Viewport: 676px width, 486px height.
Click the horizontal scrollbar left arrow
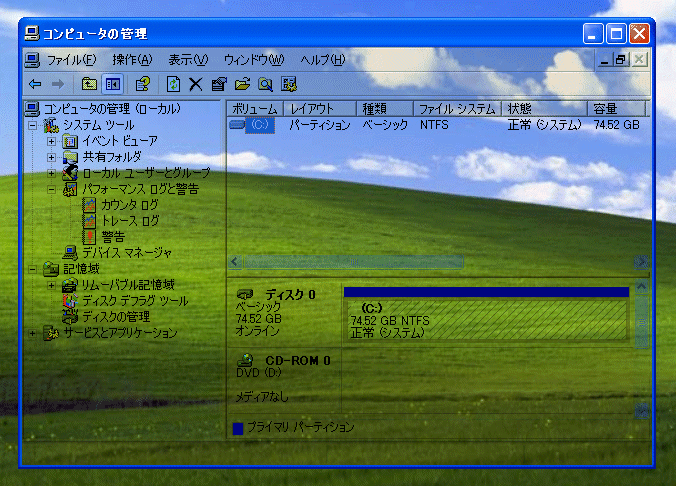pyautogui.click(x=234, y=262)
